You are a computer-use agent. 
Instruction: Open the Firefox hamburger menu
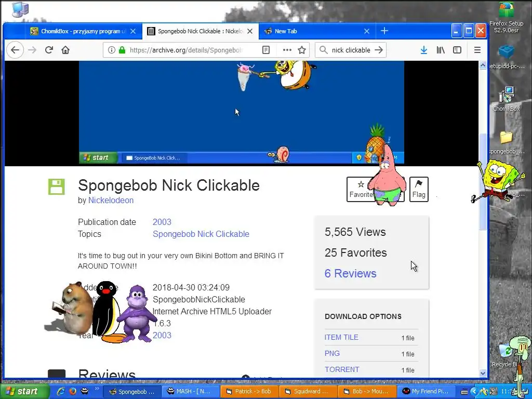477,50
